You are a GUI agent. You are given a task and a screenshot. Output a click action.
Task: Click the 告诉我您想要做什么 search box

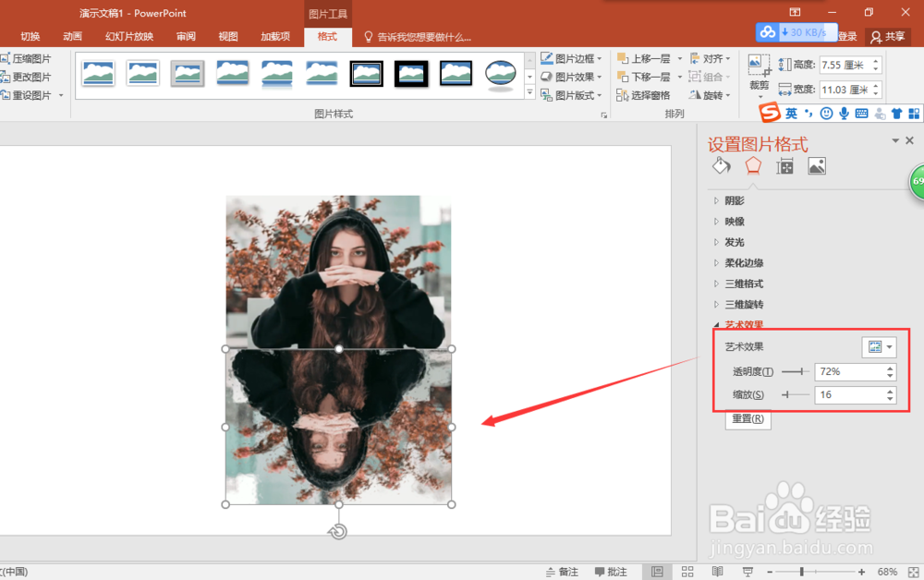click(x=418, y=37)
